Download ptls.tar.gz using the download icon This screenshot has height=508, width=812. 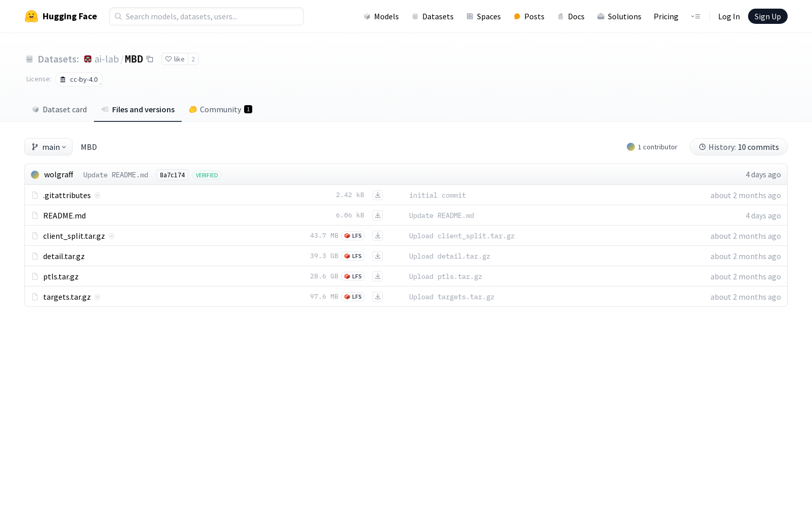pyautogui.click(x=378, y=276)
